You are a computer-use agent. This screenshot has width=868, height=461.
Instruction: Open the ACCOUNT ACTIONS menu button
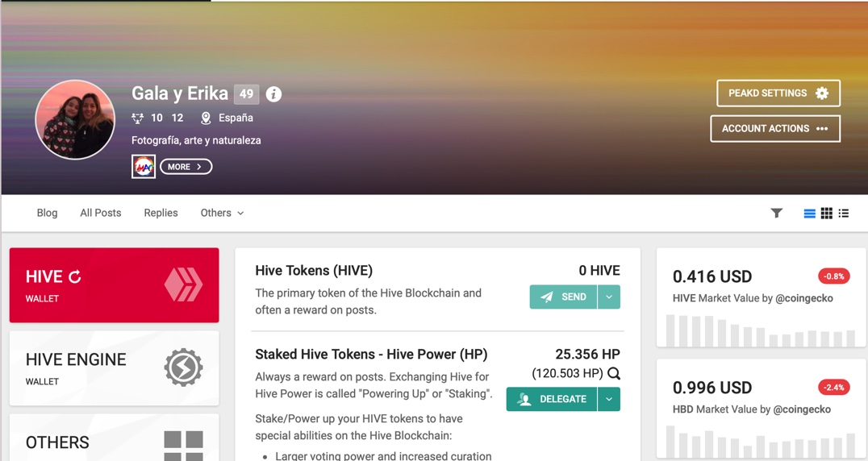[x=775, y=128]
